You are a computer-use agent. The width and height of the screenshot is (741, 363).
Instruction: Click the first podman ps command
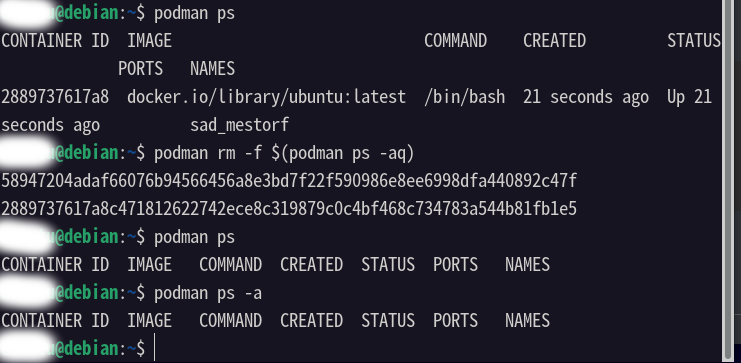194,14
